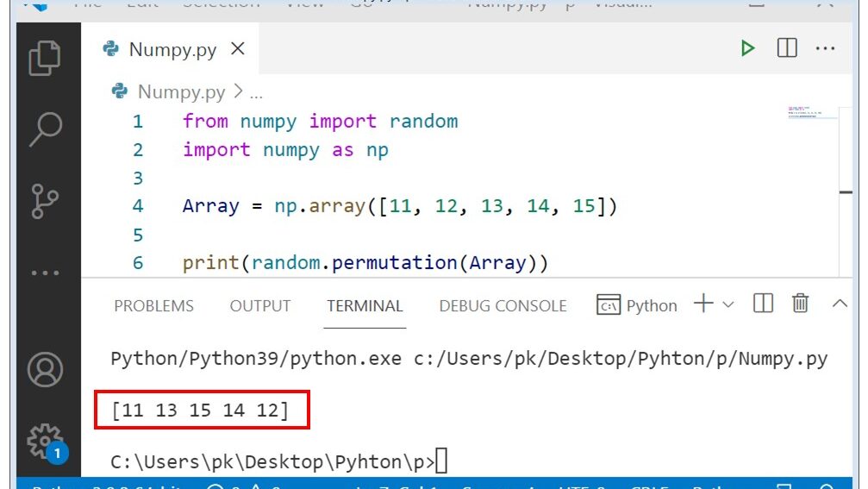Switch to the OUTPUT panel tab
Screen dimensions: 868x489
pos(260,306)
